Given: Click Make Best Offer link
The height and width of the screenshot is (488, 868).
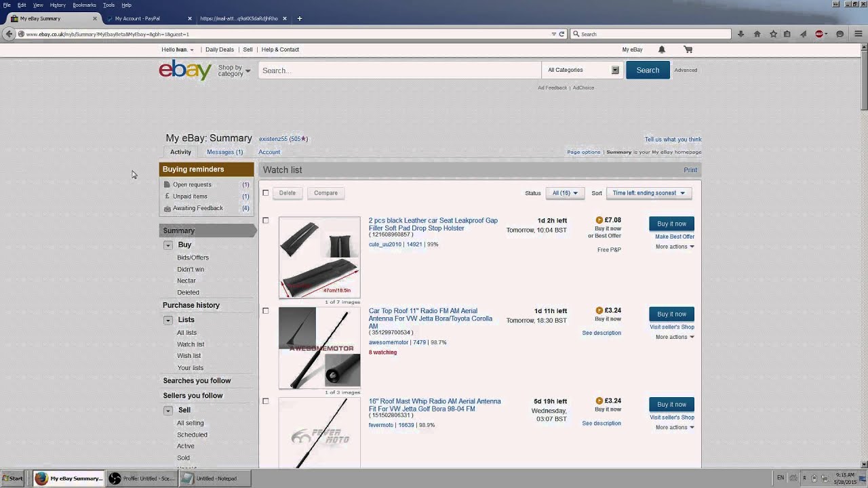Looking at the screenshot, I should click(675, 237).
